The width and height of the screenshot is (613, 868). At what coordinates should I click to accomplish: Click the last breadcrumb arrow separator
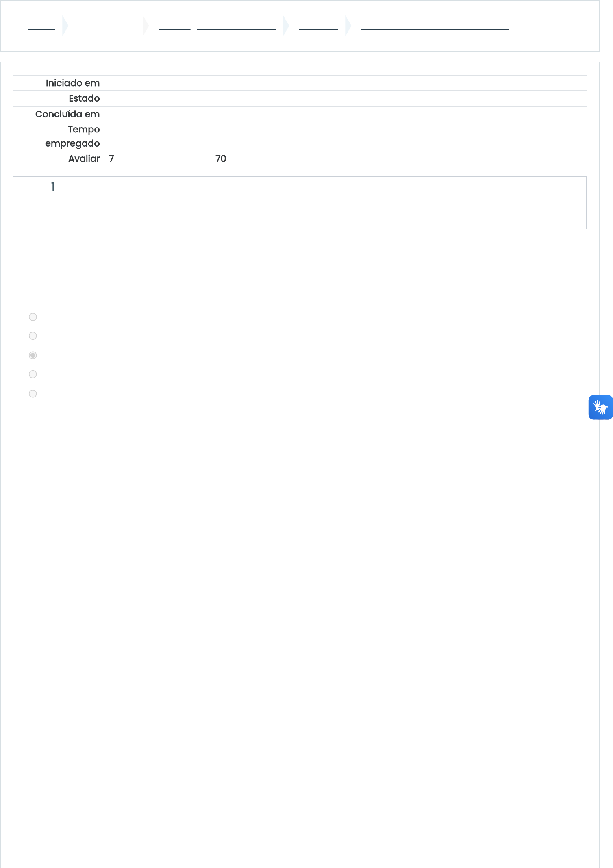click(348, 26)
